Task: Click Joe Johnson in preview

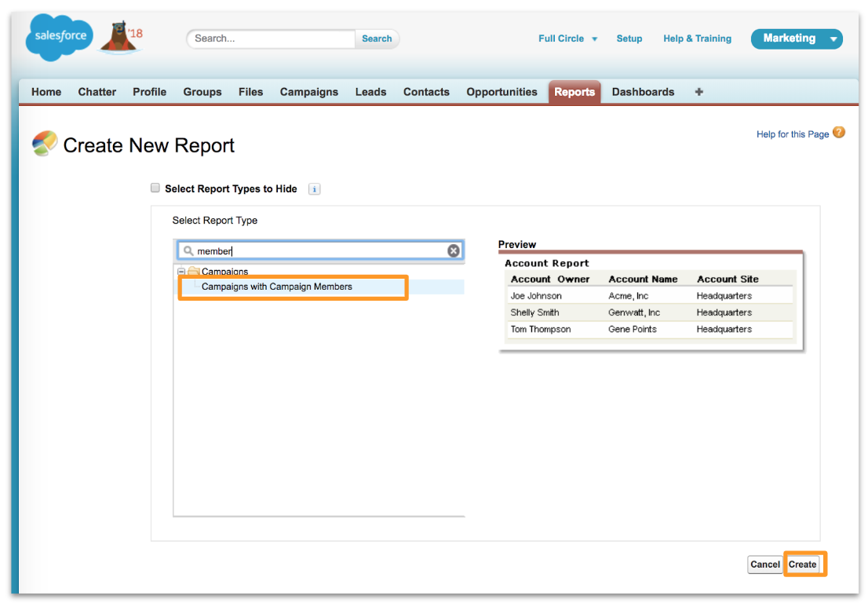Action: pos(536,296)
